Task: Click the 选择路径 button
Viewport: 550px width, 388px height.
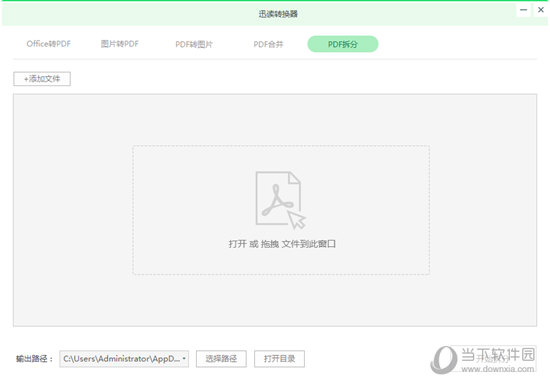Action: coord(221,359)
